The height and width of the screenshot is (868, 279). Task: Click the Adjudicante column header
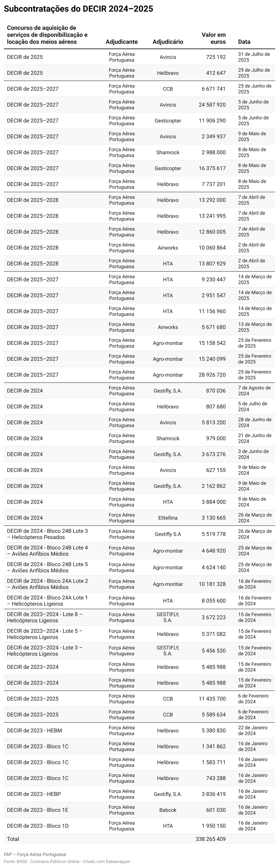coord(121,42)
